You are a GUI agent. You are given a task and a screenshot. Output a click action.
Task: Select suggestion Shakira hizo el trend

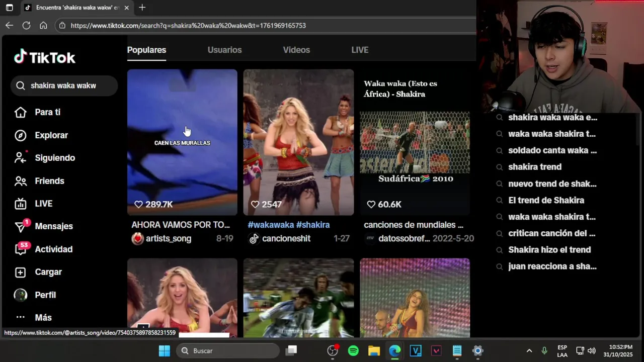[x=549, y=250]
